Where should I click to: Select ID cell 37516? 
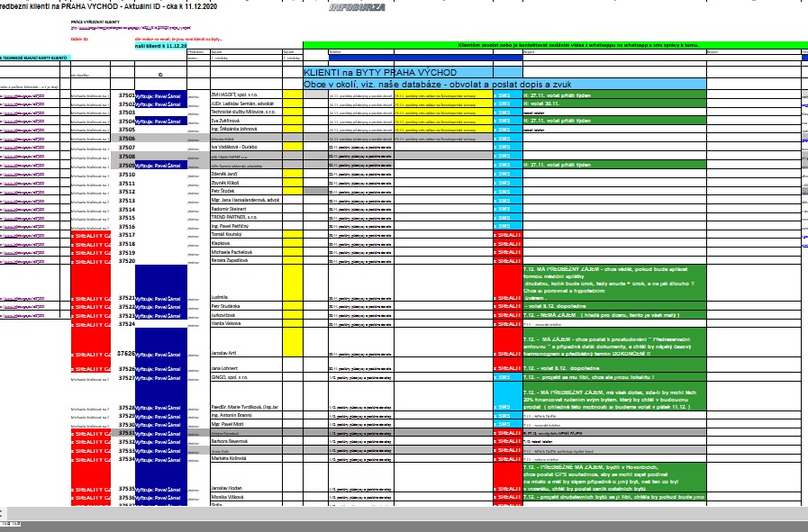point(127,227)
